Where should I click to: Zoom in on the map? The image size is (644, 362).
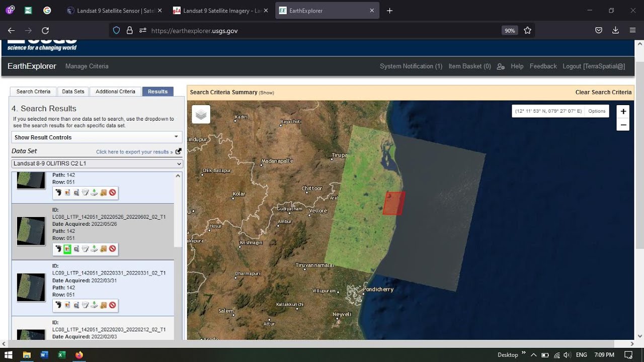pos(623,112)
